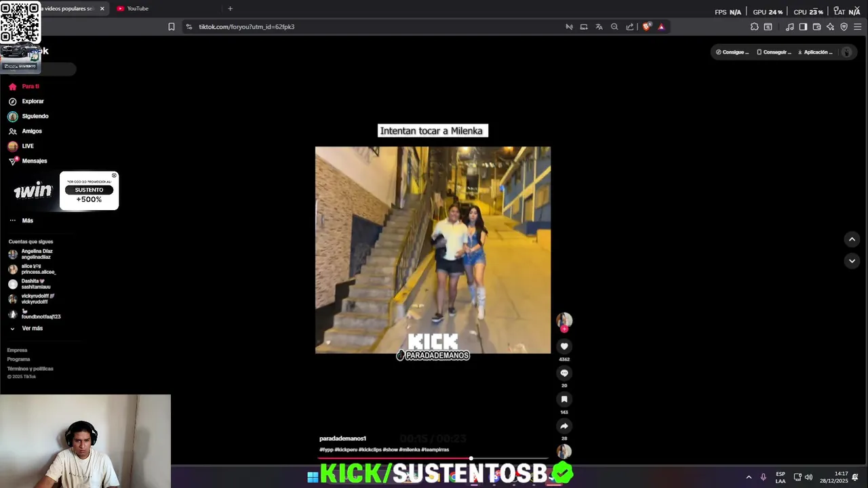
Task: Open paradademanos1 username link
Action: [342, 439]
